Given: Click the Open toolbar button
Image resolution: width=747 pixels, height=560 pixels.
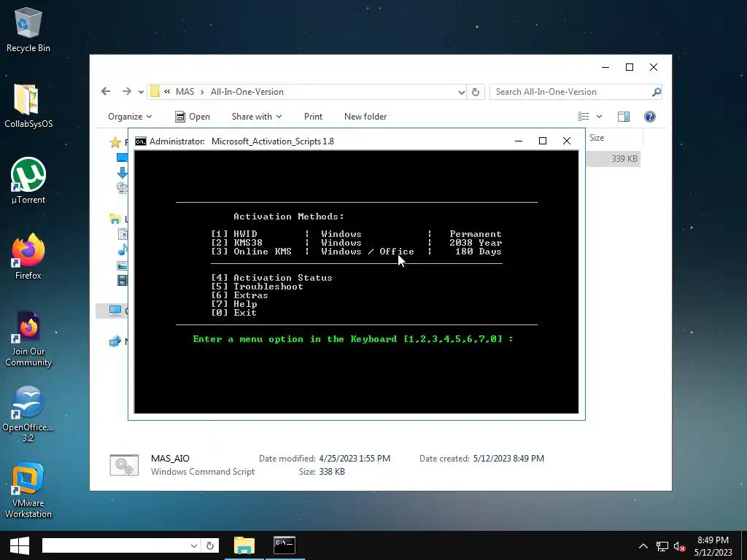Looking at the screenshot, I should coord(193,117).
